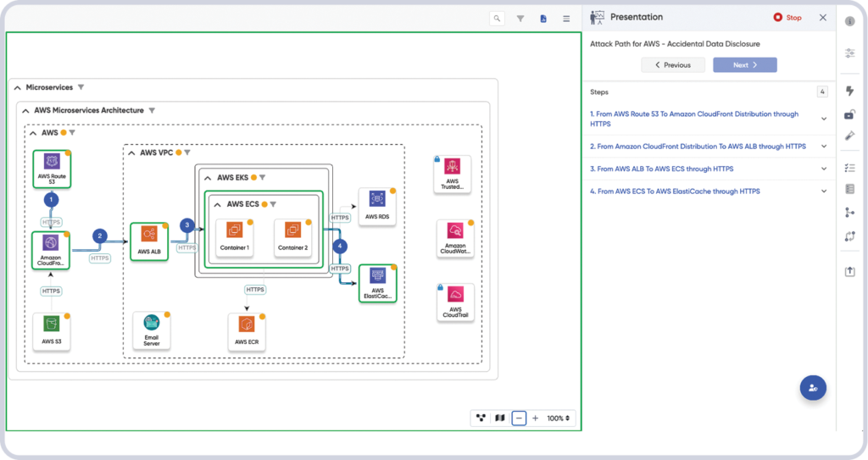Click the zoom out minus button

click(519, 418)
